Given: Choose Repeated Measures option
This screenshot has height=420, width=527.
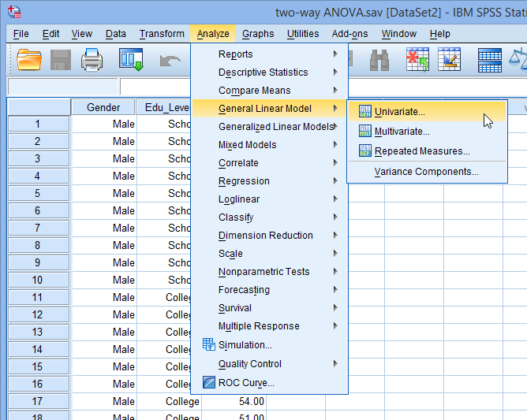Looking at the screenshot, I should coord(421,151).
